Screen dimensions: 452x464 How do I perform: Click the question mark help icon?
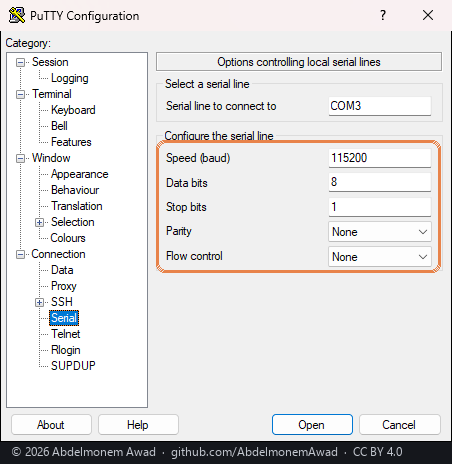(x=383, y=15)
